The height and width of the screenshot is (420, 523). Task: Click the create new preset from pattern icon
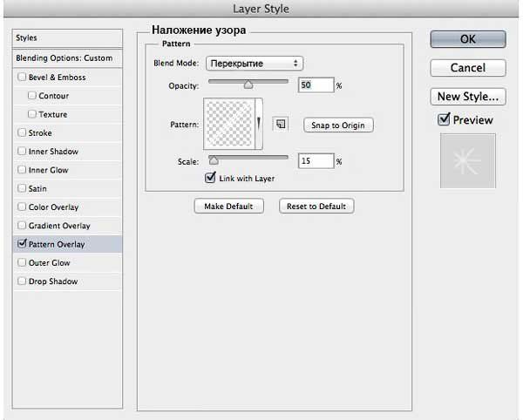(x=281, y=125)
